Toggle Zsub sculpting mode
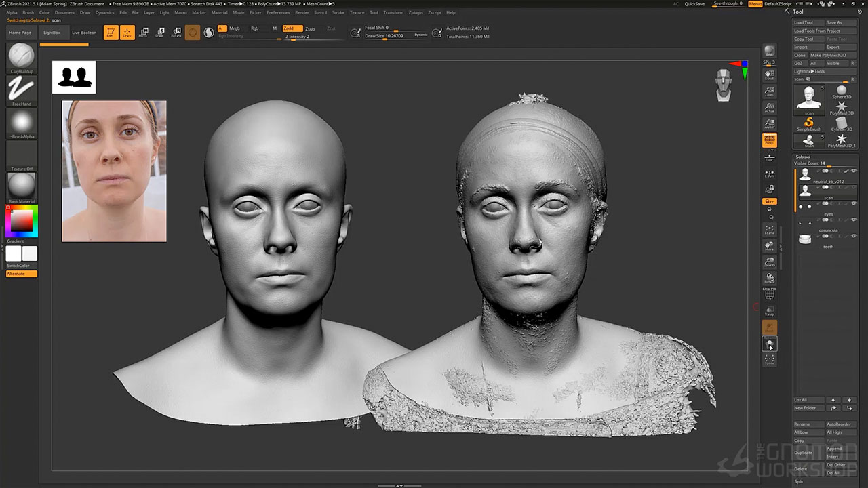 coord(310,28)
